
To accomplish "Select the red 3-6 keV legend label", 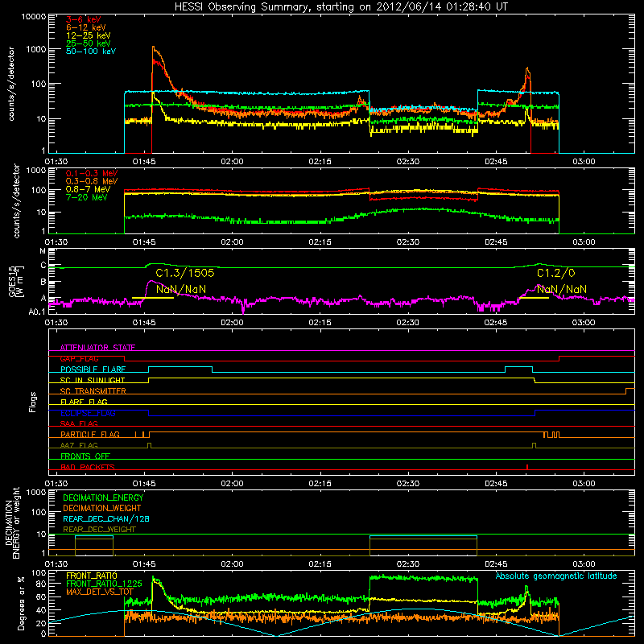I will point(84,19).
